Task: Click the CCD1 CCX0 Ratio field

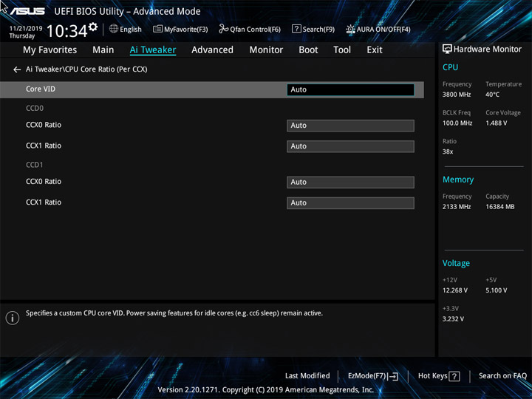Action: coord(350,183)
